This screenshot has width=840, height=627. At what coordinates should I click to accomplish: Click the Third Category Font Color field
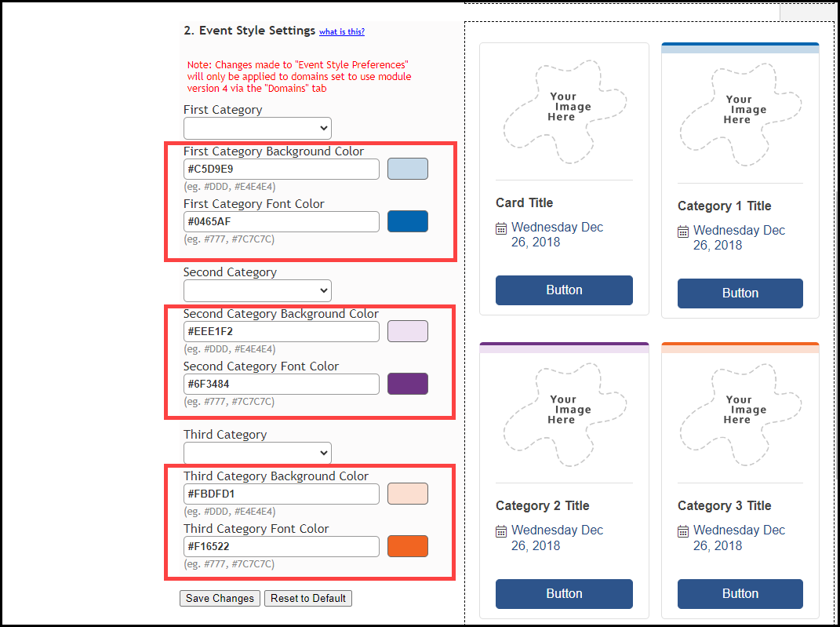click(282, 546)
